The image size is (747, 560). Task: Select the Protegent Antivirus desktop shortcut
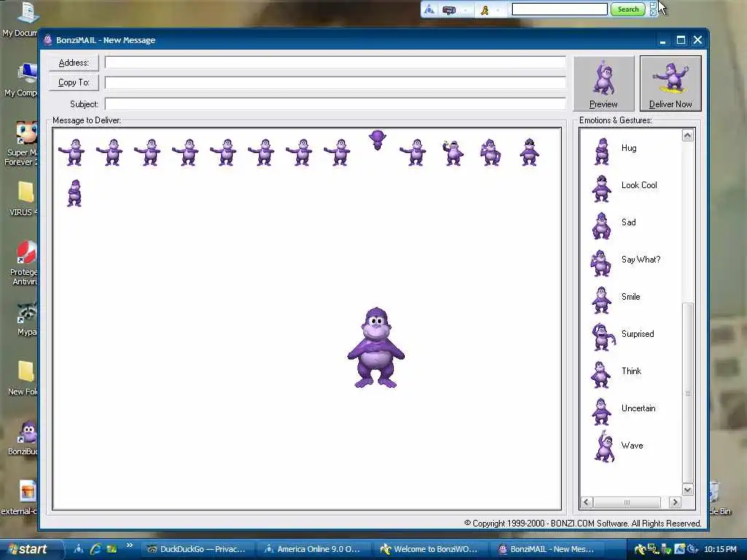[24, 262]
